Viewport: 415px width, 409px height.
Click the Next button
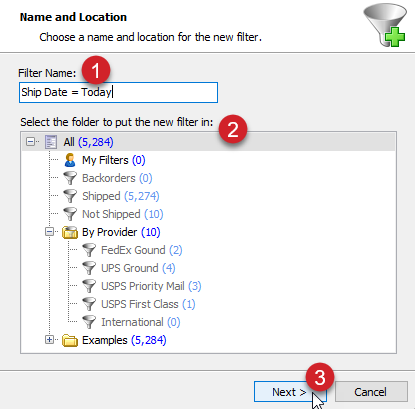290,392
